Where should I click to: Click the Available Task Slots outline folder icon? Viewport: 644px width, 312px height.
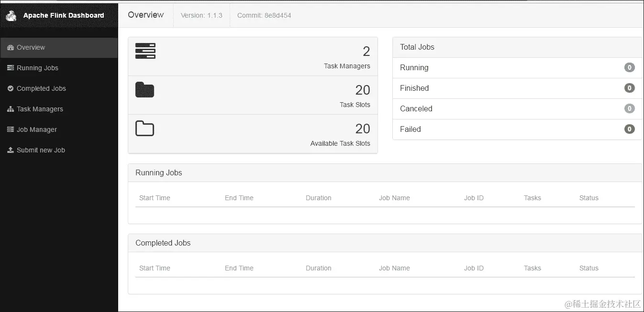144,129
